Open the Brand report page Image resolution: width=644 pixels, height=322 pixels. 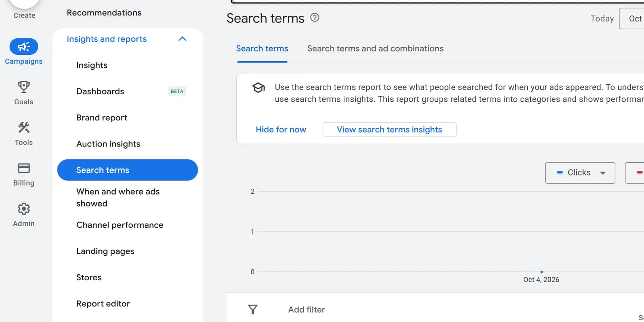tap(102, 118)
